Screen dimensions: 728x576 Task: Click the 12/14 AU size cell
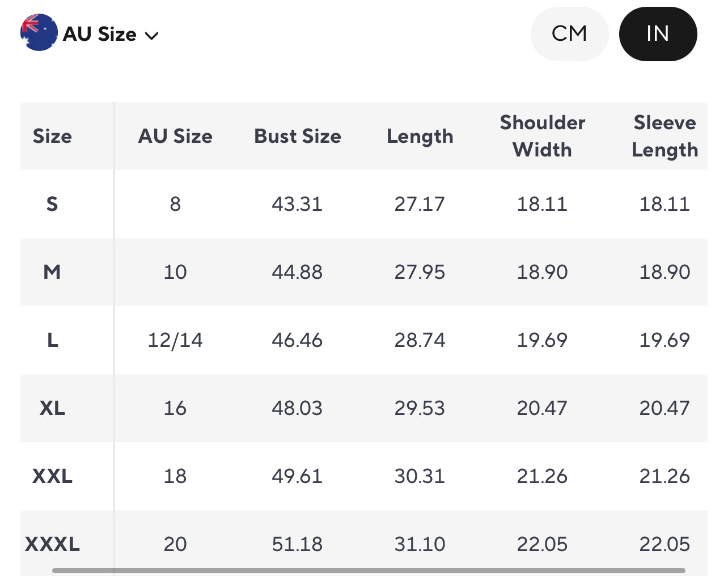(x=175, y=340)
